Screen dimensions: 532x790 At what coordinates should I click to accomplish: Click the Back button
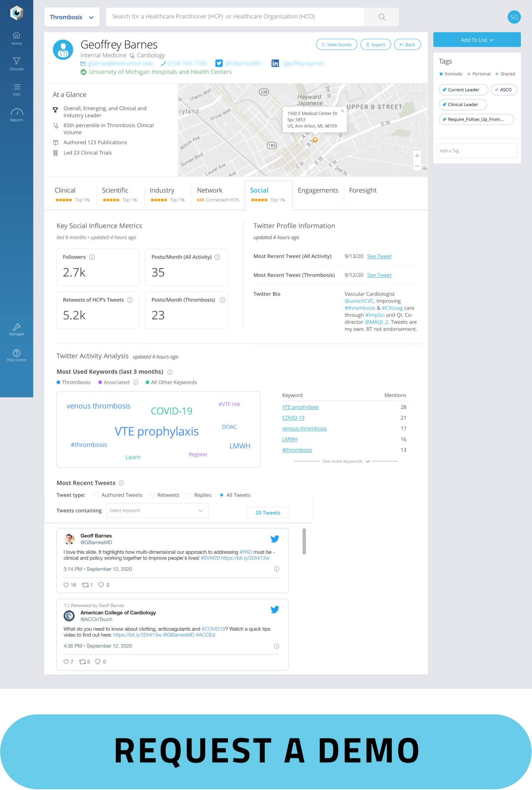pos(407,45)
